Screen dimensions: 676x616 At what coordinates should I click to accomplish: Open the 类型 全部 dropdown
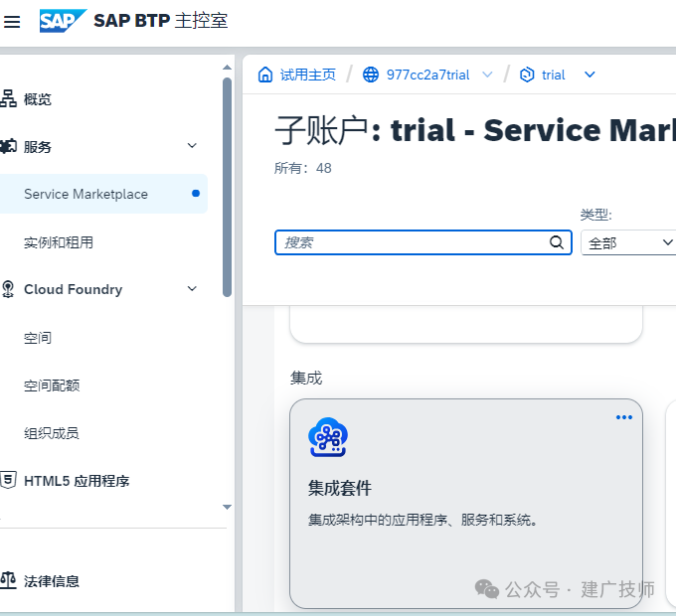click(x=628, y=242)
